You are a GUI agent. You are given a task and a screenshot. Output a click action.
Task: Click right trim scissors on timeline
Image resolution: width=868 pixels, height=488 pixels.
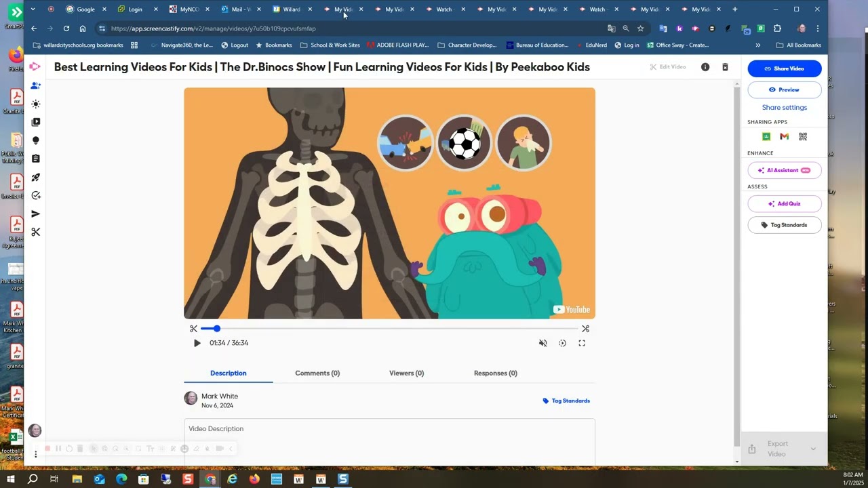click(x=585, y=329)
